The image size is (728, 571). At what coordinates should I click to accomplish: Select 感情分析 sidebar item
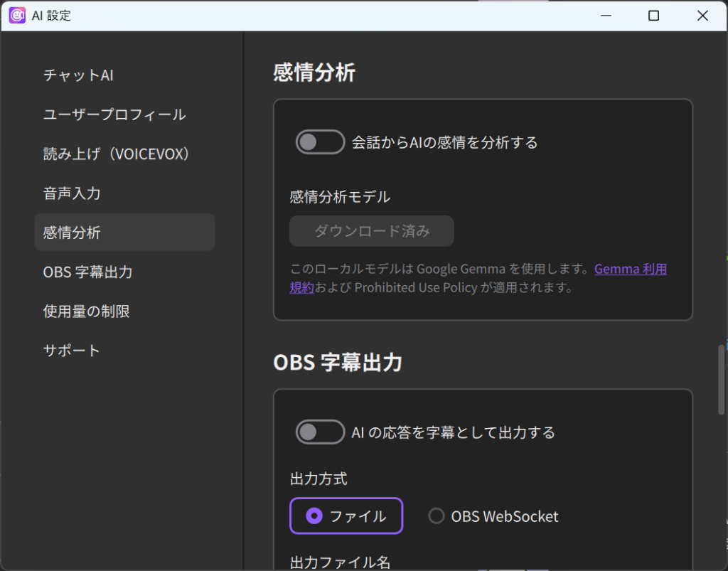[124, 232]
